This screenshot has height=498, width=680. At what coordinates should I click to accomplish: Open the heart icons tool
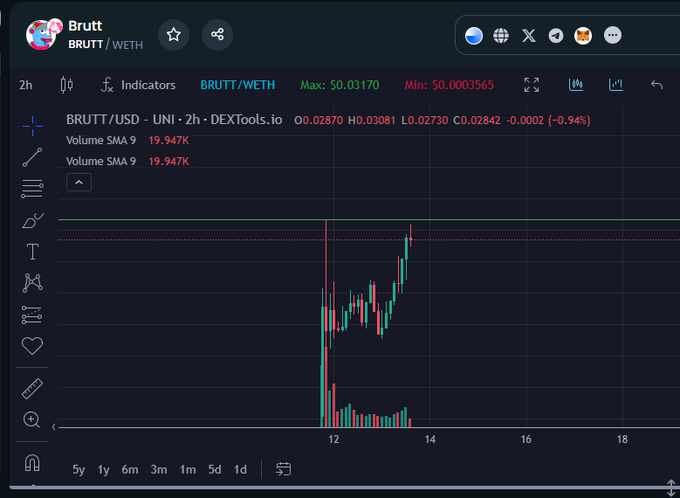click(33, 346)
